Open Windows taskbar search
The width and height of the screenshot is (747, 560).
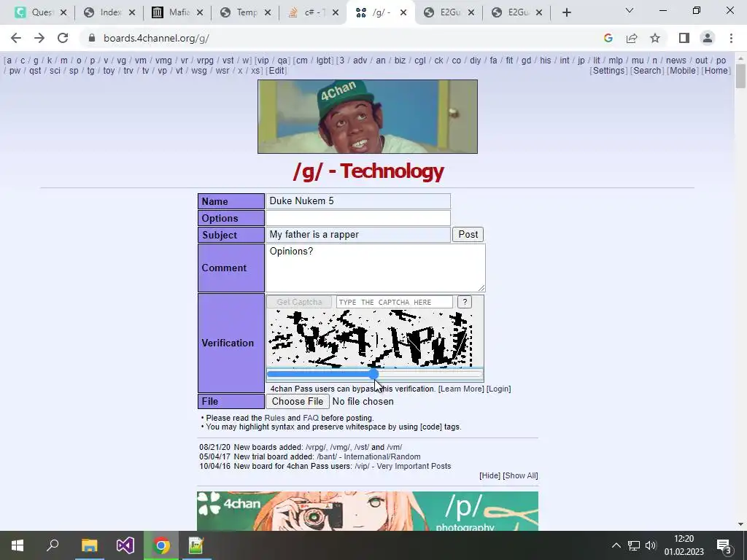tap(53, 545)
